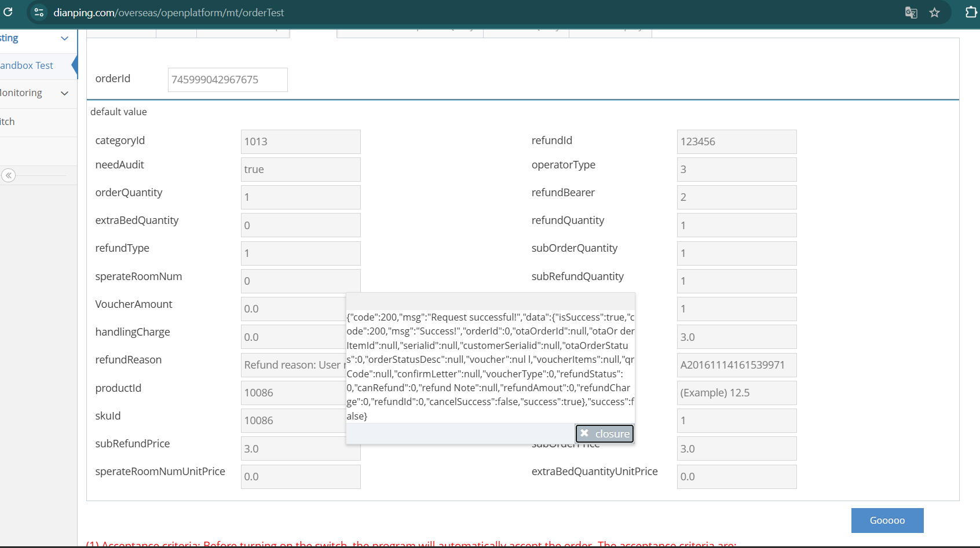
Task: Click the translate page icon
Action: coord(910,12)
